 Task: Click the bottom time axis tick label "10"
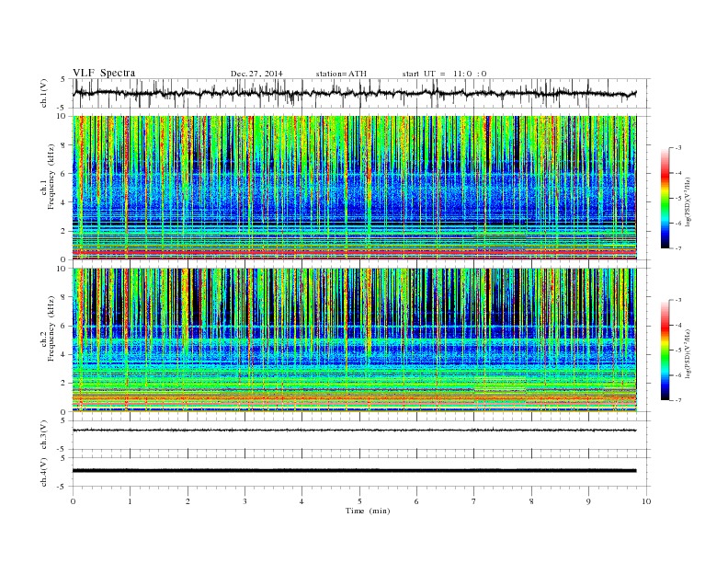click(646, 501)
